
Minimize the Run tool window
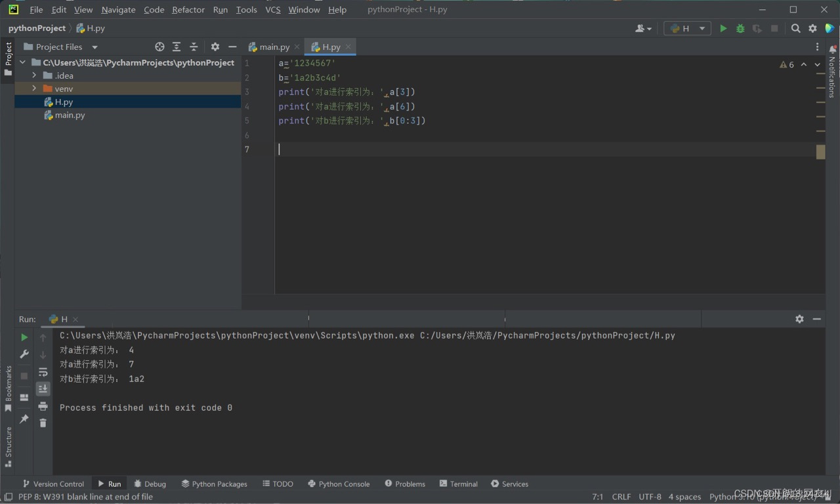(817, 319)
